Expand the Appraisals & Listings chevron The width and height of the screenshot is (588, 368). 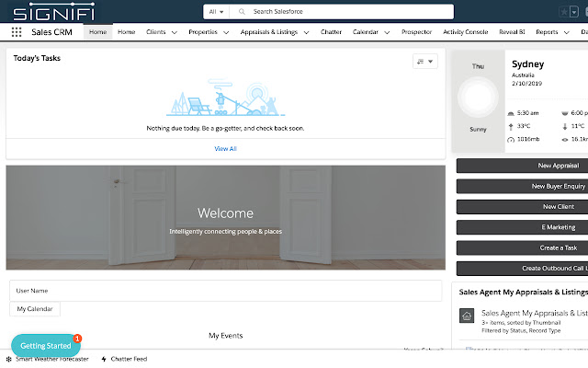(x=306, y=32)
